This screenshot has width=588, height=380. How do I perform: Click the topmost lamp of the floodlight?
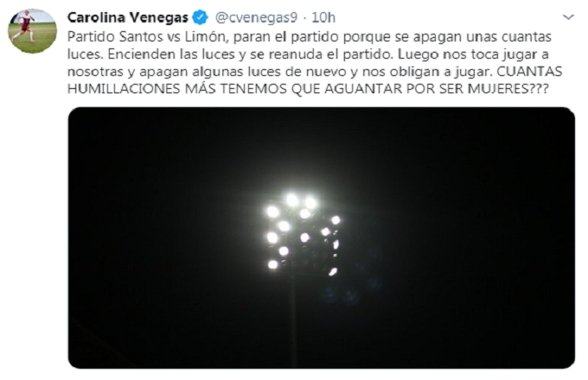point(292,199)
